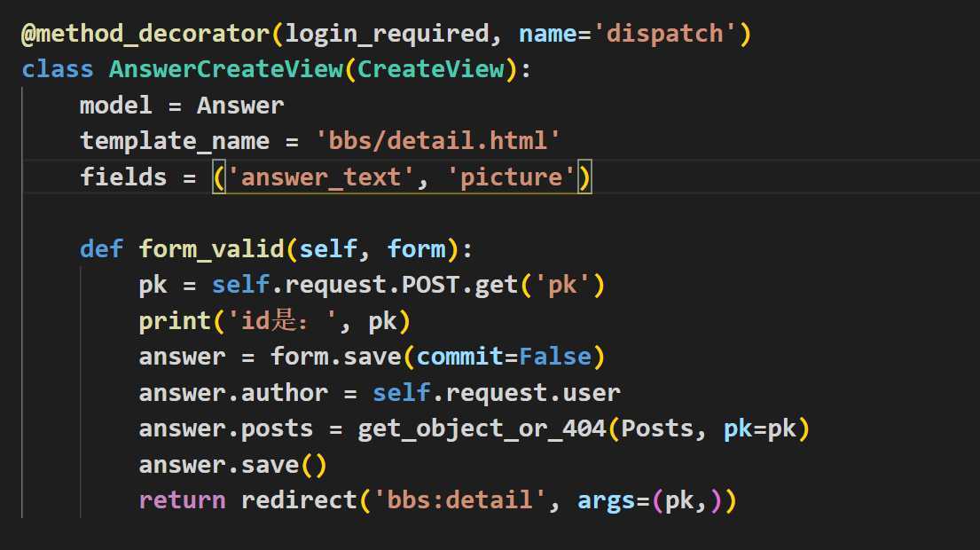This screenshot has width=980, height=550.
Task: Click the login_required argument
Action: 387,35
